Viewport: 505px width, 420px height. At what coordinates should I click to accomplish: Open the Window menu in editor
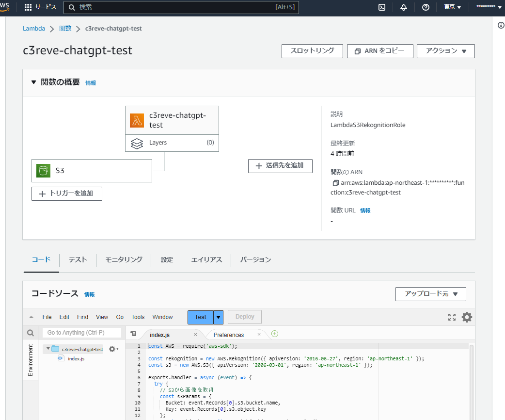click(x=163, y=317)
